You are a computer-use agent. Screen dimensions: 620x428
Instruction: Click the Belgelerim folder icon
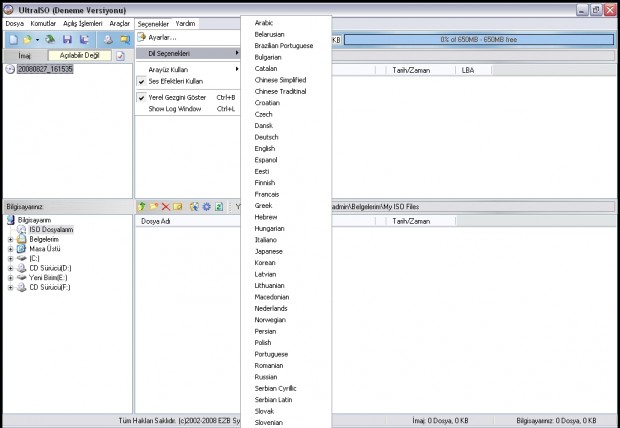coord(22,239)
